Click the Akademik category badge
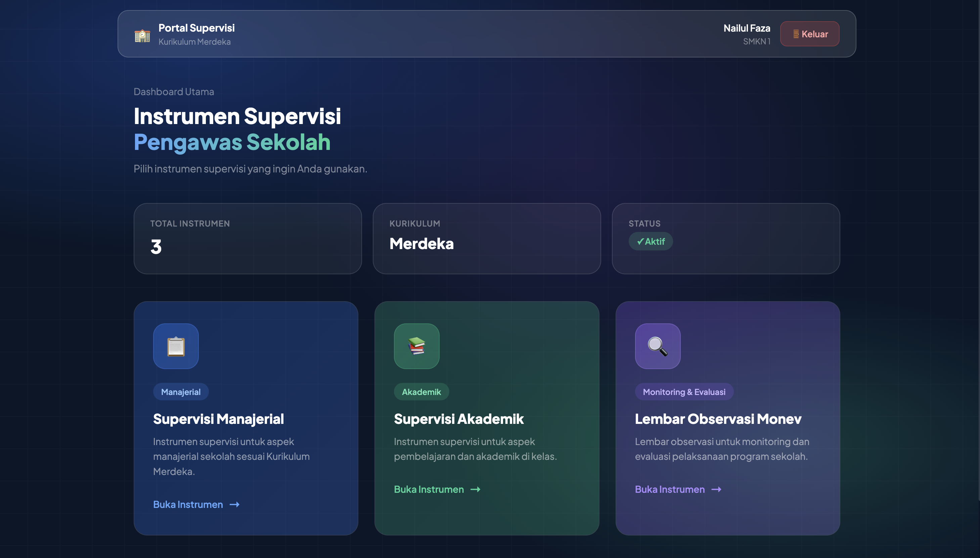980x558 pixels. point(421,392)
